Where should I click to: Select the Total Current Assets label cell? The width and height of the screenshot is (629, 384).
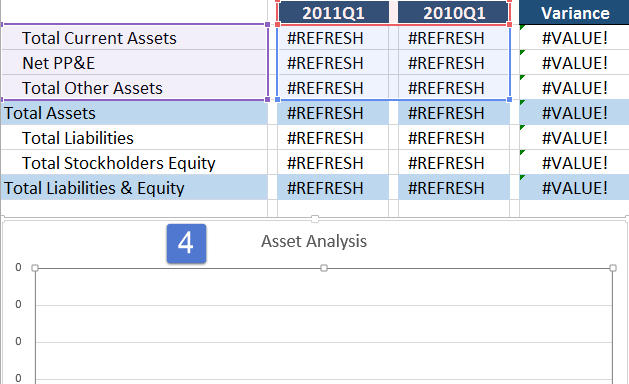coord(134,38)
